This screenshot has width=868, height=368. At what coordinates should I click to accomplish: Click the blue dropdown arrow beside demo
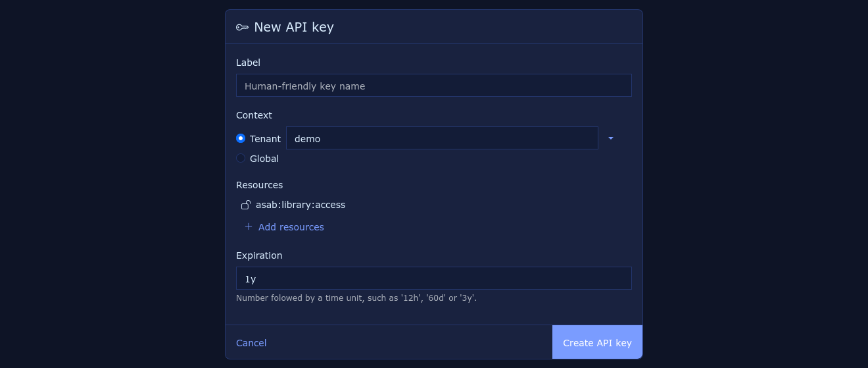coord(611,138)
